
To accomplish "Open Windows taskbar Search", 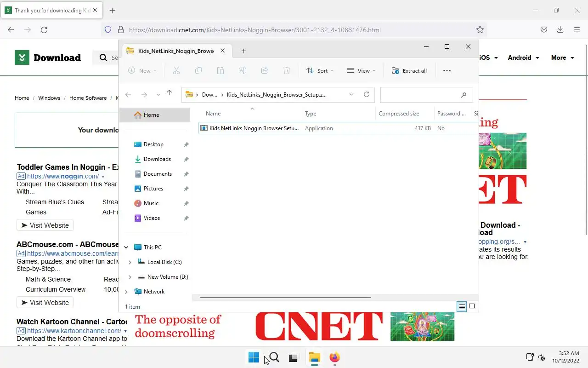I will pyautogui.click(x=274, y=357).
